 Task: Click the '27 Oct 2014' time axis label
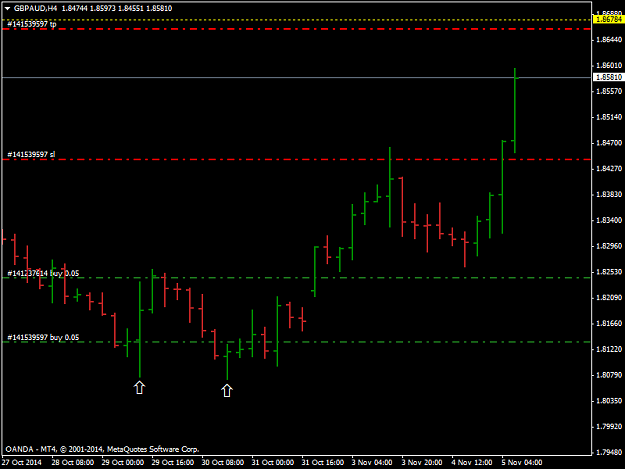(22, 463)
